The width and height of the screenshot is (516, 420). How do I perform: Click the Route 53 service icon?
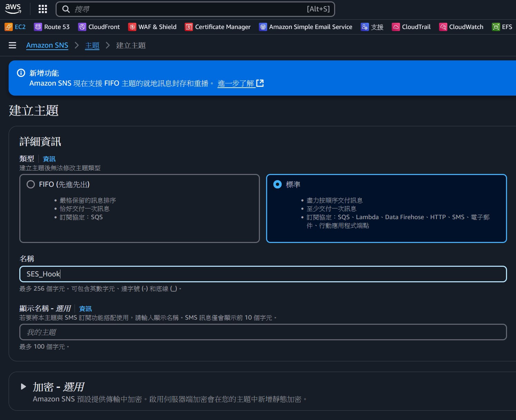click(x=38, y=27)
